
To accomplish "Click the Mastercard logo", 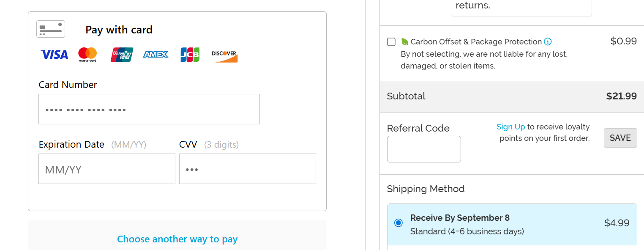I will tap(87, 55).
